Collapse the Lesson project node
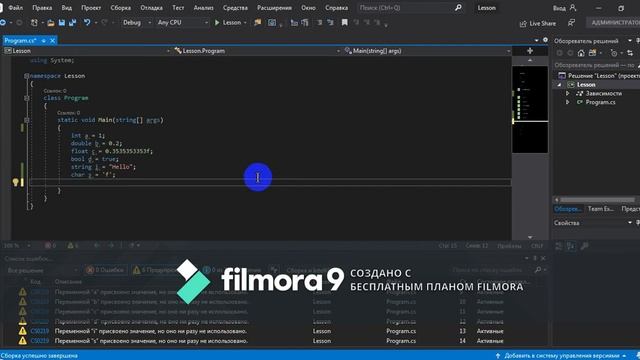 point(560,85)
